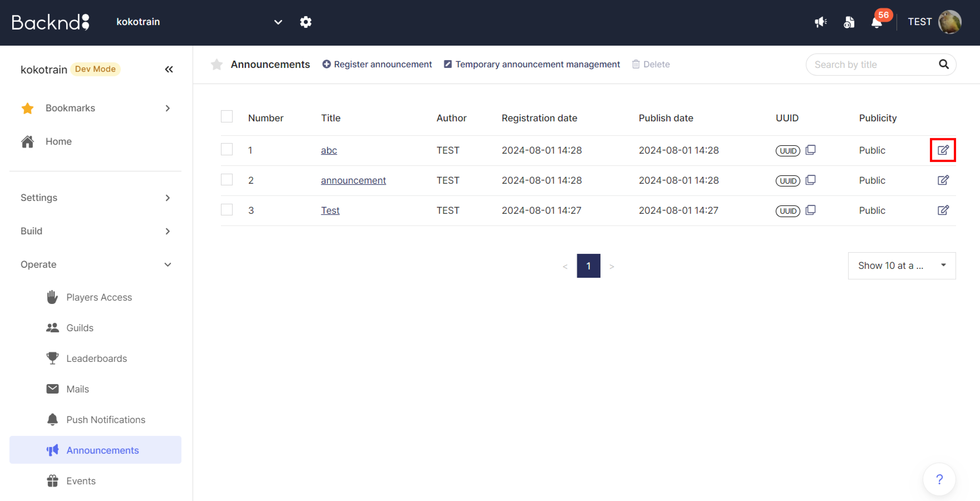Open Players Access in sidebar
Viewport: 980px width, 501px height.
tap(95, 297)
